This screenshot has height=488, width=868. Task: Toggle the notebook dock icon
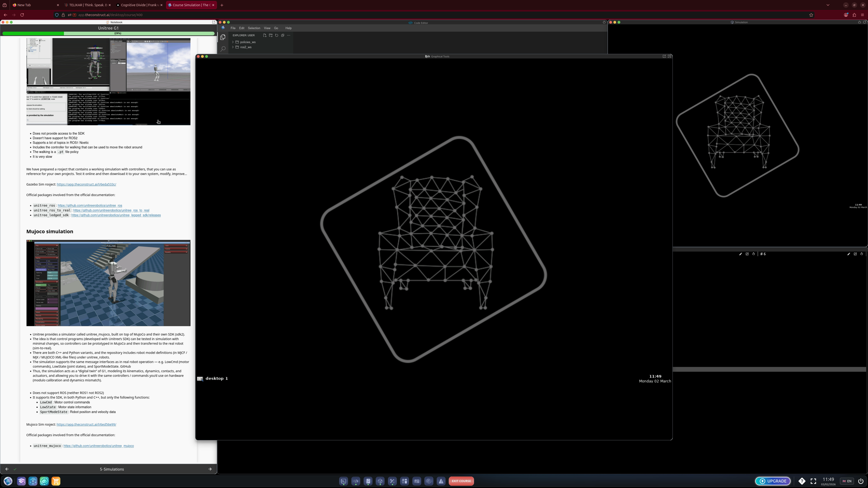coord(368,481)
